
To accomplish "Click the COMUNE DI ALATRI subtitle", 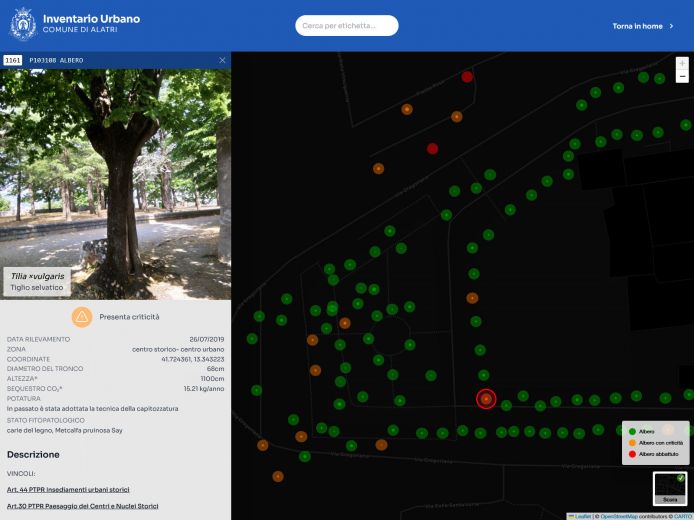I will [x=80, y=30].
